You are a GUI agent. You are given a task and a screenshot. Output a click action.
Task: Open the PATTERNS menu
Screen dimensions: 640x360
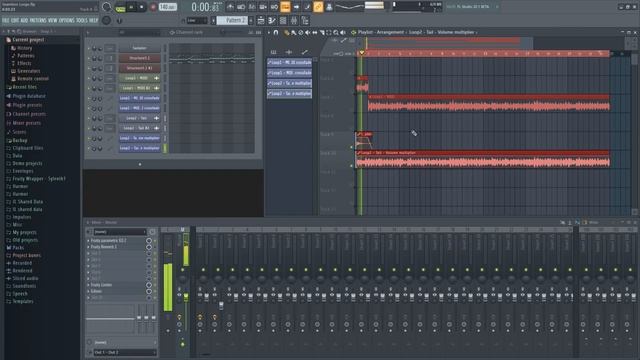(x=38, y=20)
